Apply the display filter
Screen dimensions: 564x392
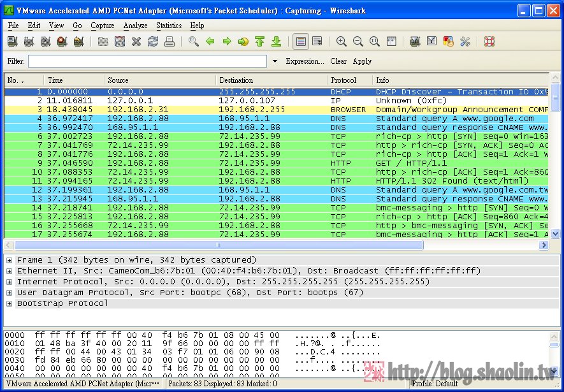click(x=362, y=61)
